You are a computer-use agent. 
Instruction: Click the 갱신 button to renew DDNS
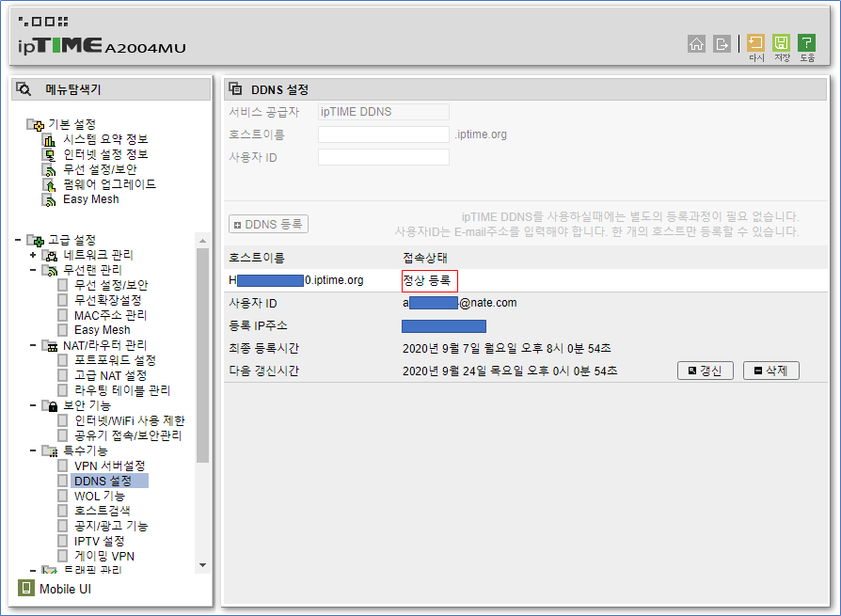pyautogui.click(x=705, y=370)
